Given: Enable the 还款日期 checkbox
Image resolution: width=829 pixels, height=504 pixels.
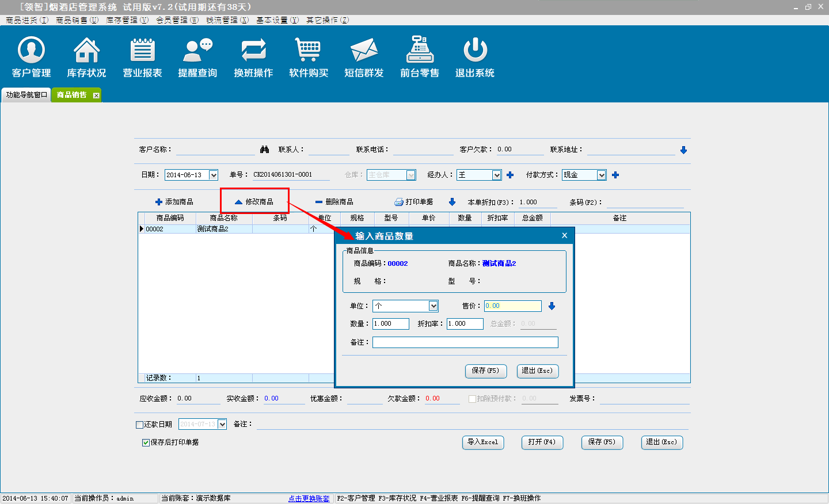Looking at the screenshot, I should (139, 425).
